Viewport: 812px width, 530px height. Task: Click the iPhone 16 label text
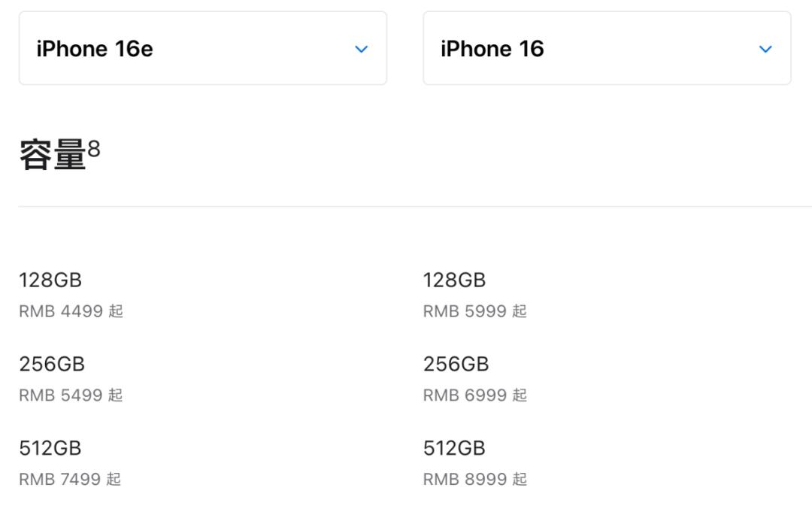pyautogui.click(x=492, y=49)
